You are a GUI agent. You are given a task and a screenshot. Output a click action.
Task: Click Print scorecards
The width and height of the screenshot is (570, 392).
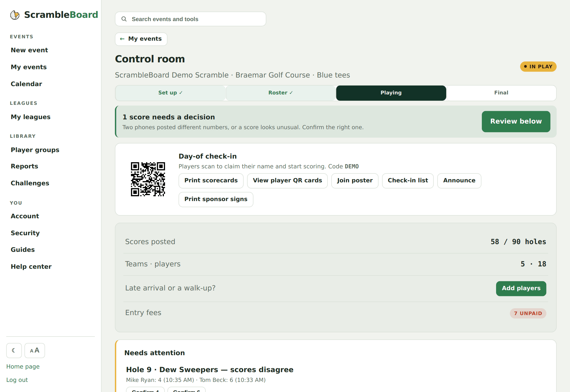pos(211,181)
